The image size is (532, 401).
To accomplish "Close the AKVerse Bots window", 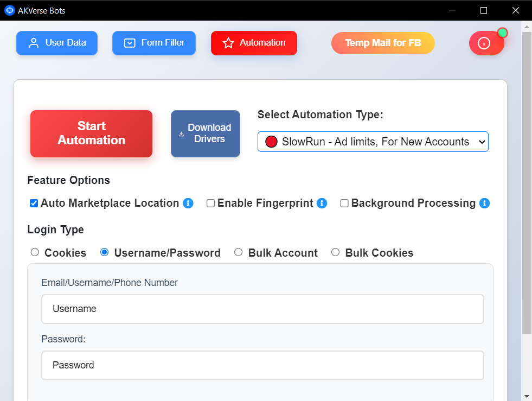I will click(516, 10).
